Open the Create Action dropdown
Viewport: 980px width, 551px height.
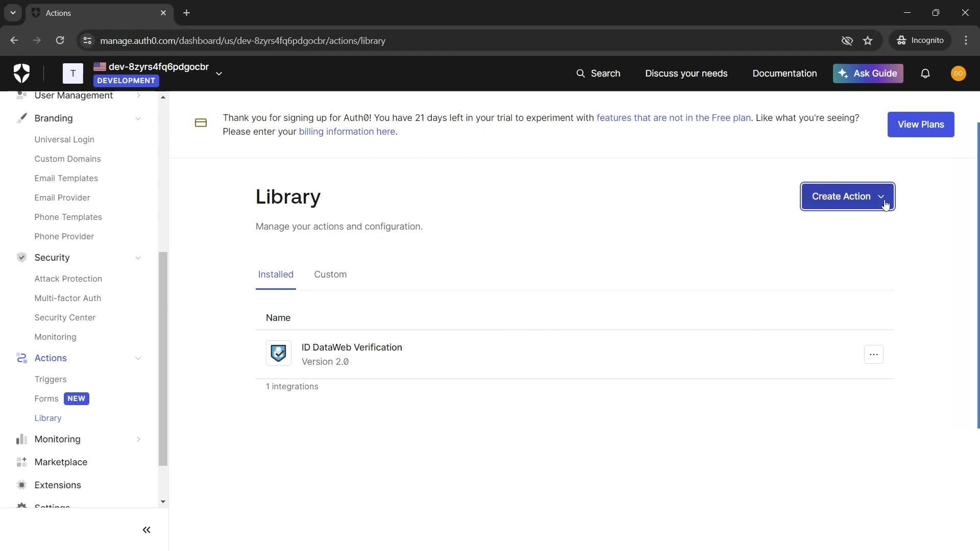pos(847,196)
